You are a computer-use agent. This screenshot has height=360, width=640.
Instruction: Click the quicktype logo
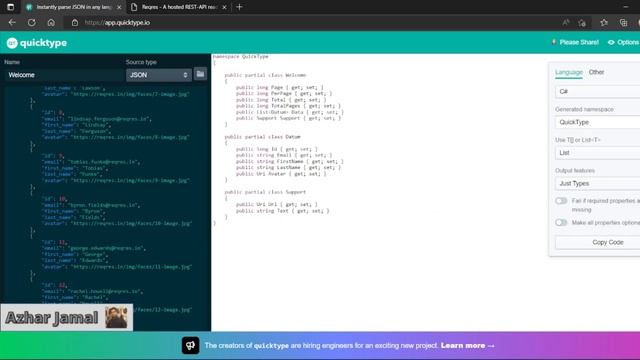[37, 43]
